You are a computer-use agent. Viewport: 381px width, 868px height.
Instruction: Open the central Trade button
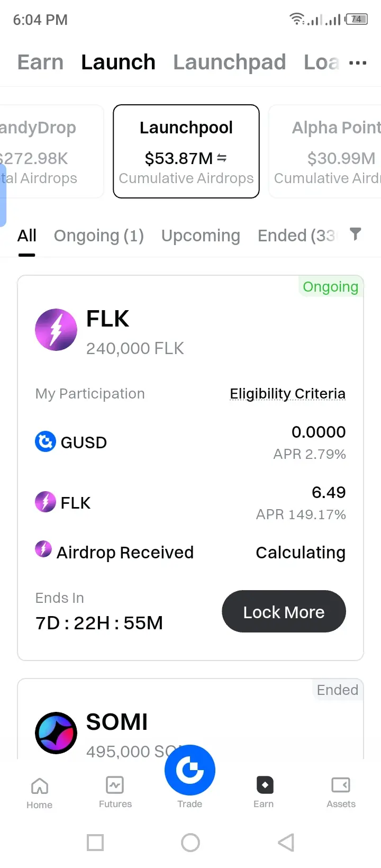[x=190, y=770]
